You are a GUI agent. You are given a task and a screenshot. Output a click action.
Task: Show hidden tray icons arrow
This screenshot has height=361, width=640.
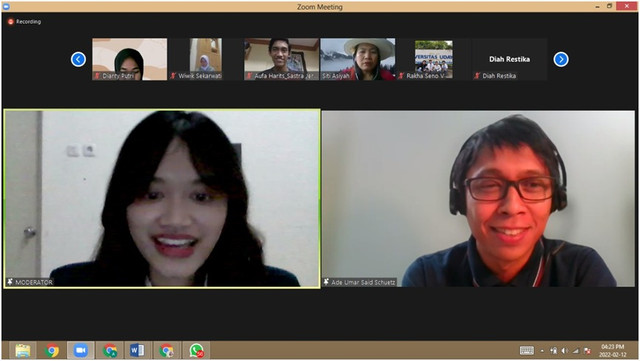click(542, 350)
